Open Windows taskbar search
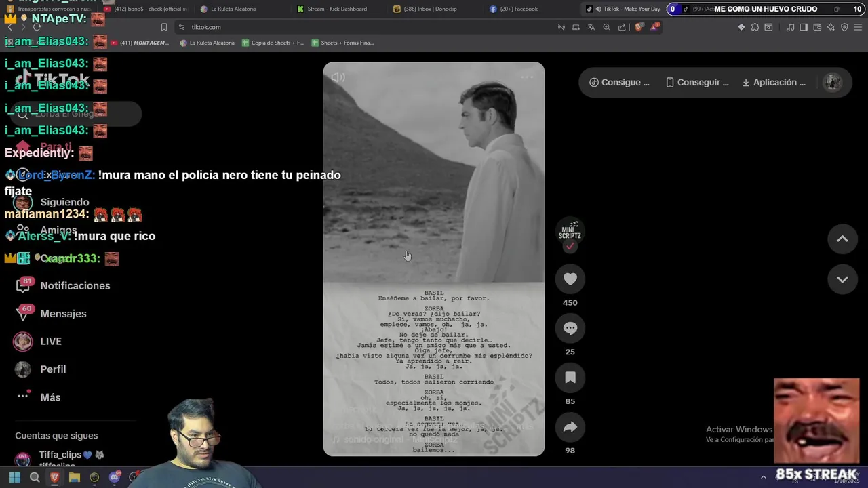 click(x=35, y=477)
